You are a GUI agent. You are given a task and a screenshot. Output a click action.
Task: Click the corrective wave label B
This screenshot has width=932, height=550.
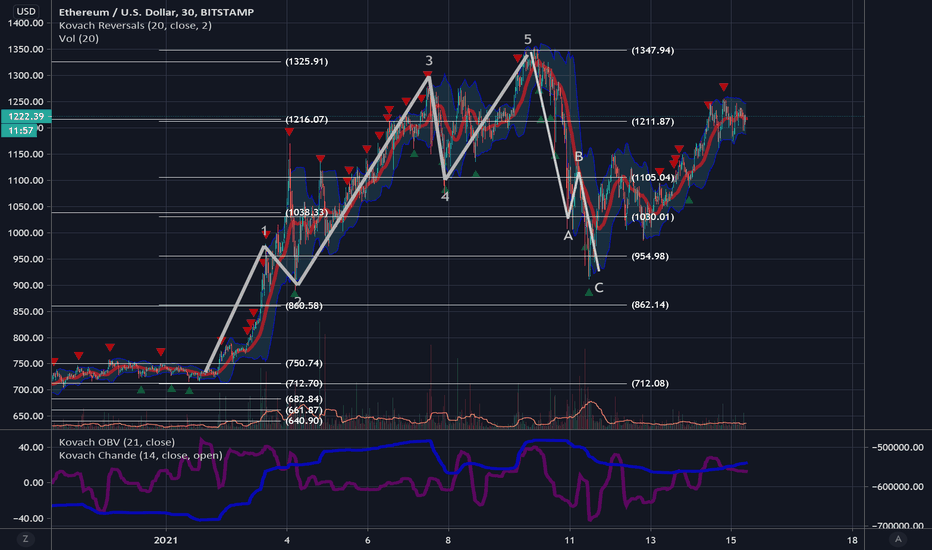pyautogui.click(x=579, y=158)
